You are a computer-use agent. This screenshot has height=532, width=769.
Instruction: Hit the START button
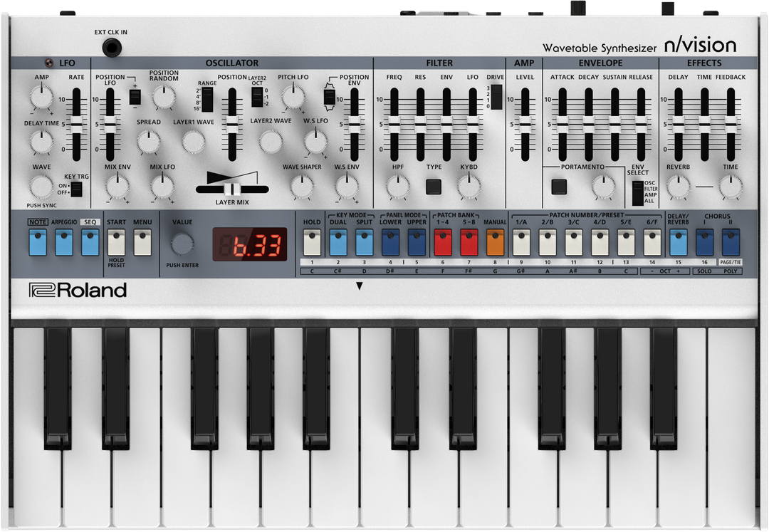116,243
